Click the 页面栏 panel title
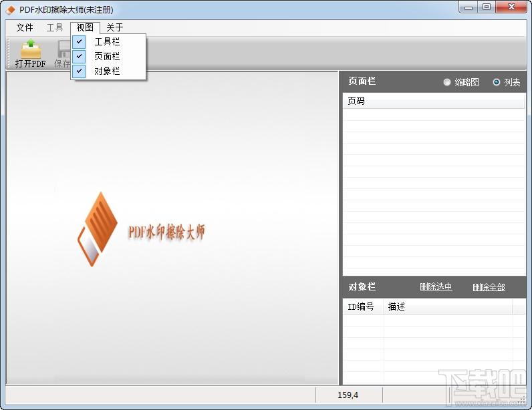Screen dimensions: 532x410 pyautogui.click(x=362, y=81)
